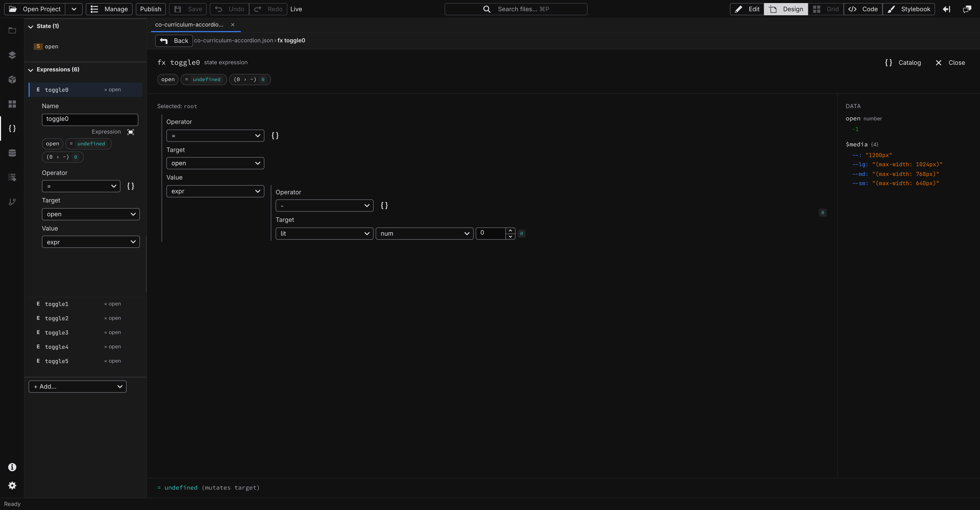Image resolution: width=980 pixels, height=510 pixels.
Task: Click the expand expression editor icon
Action: (130, 132)
